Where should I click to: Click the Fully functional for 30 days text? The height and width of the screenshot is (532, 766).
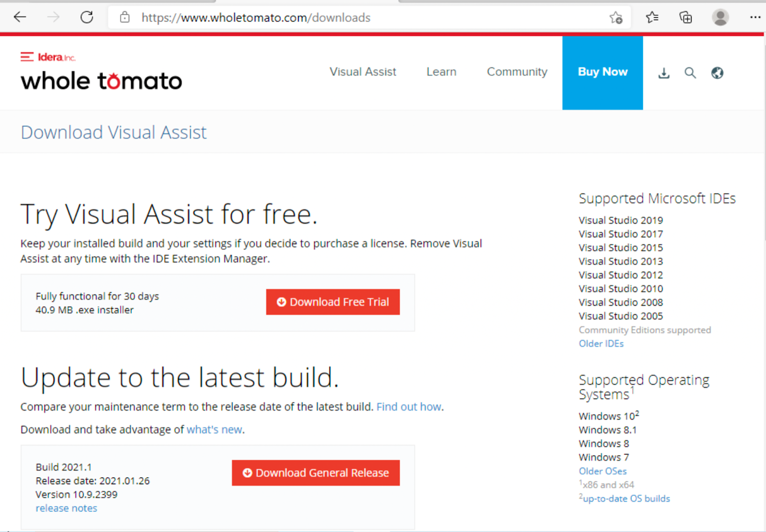point(97,297)
